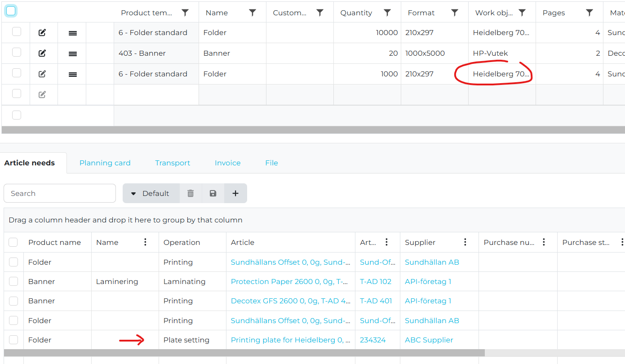Screen dimensions: 625x364
Task: Open the Default view dropdown
Action: (x=151, y=193)
